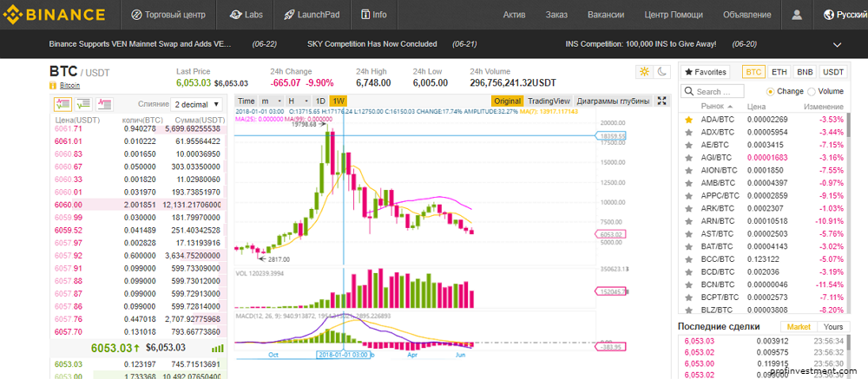Open the hours 'H' interval dropdown
Viewport: 868px width, 379px height.
pyautogui.click(x=298, y=101)
